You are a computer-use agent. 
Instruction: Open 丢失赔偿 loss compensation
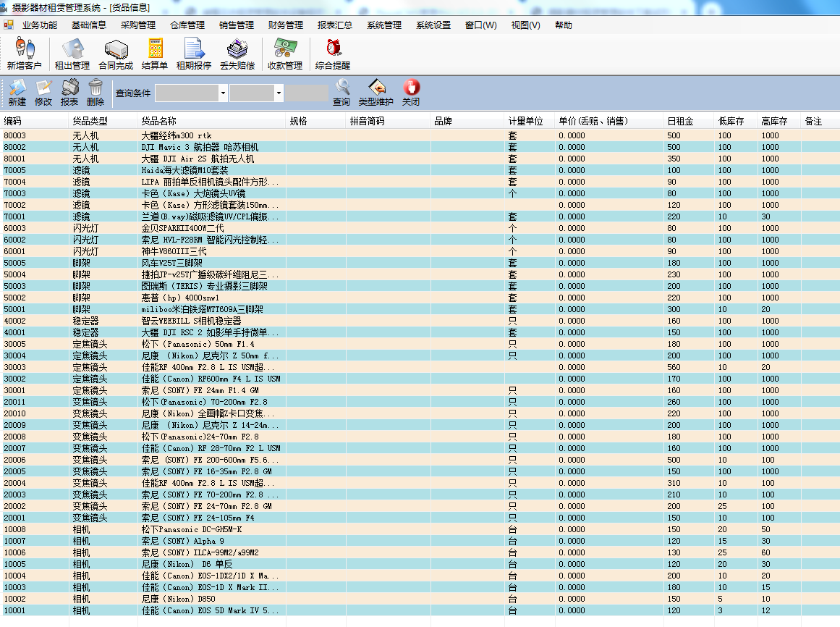coord(238,54)
